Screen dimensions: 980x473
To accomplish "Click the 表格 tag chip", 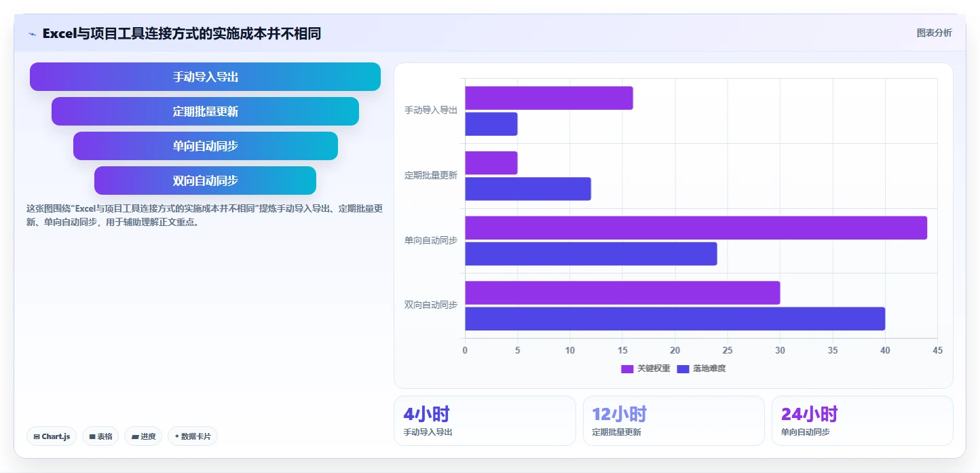I will [100, 436].
